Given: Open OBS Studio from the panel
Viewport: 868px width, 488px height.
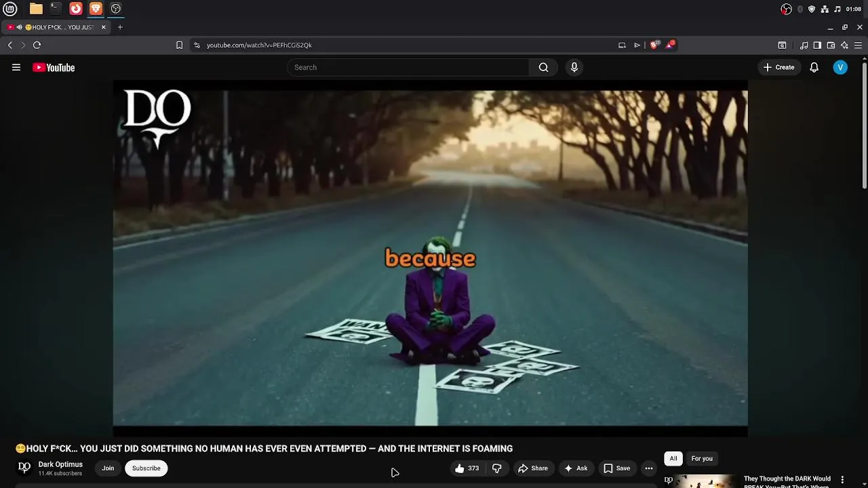Looking at the screenshot, I should pos(116,9).
